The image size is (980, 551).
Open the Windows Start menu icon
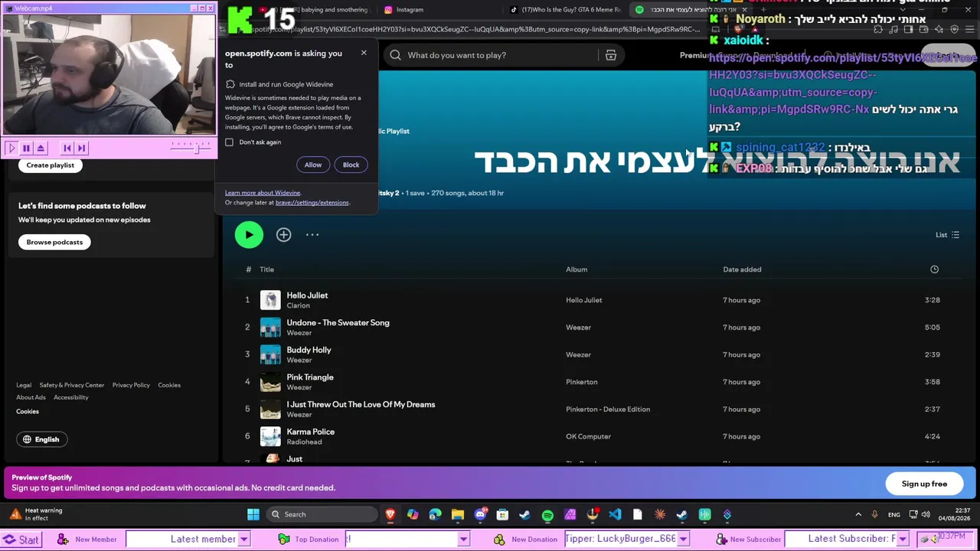tap(253, 514)
